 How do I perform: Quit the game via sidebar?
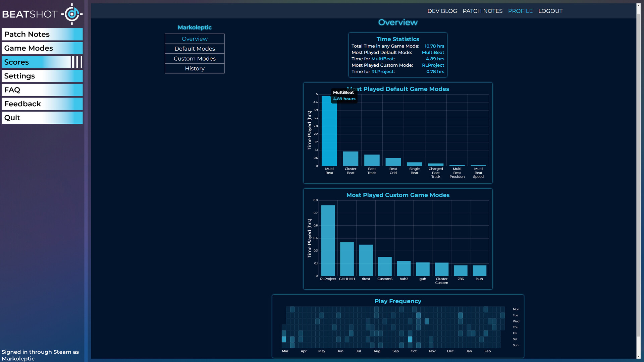coord(42,118)
